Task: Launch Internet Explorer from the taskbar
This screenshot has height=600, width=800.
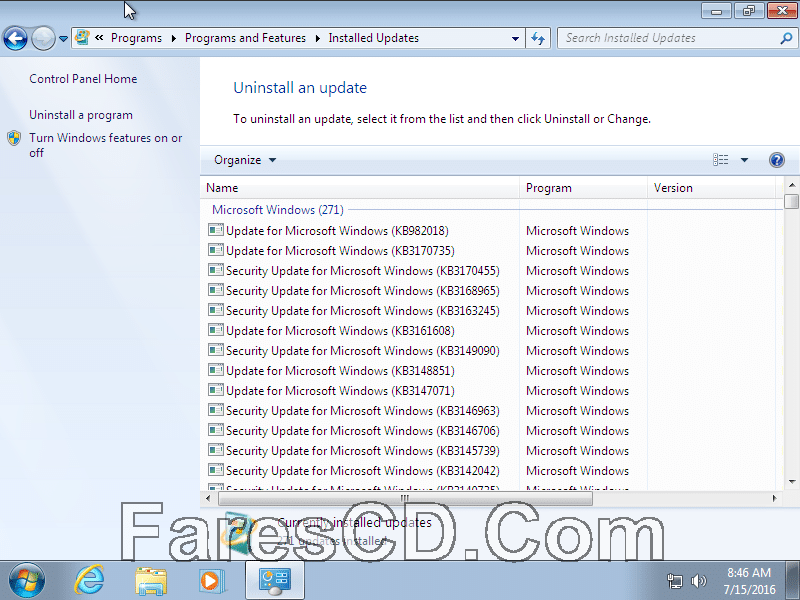Action: tap(89, 580)
